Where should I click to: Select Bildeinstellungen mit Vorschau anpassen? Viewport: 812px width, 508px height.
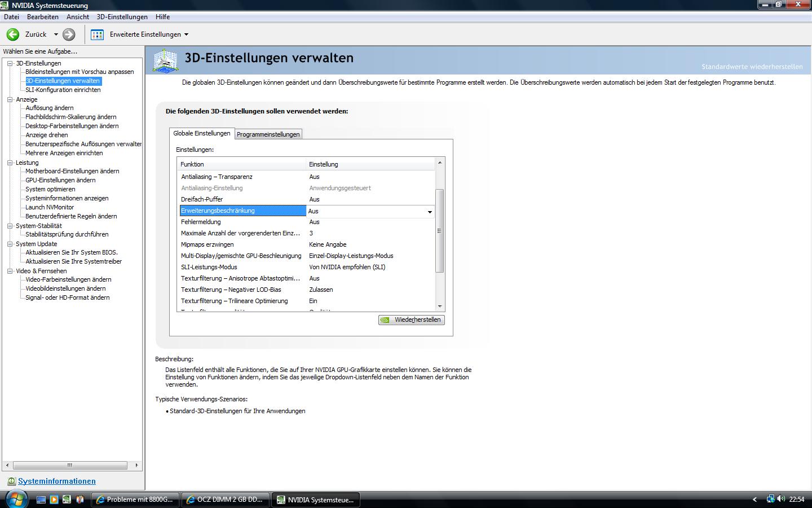(x=80, y=72)
